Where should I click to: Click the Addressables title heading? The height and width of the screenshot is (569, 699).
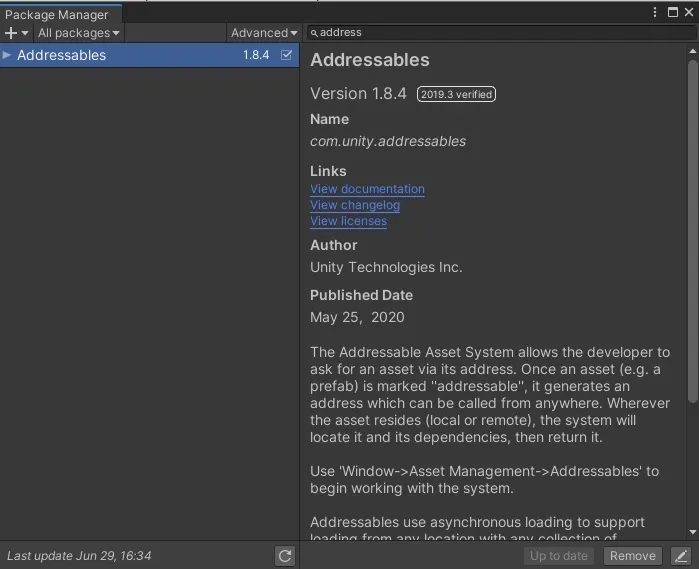click(370, 60)
